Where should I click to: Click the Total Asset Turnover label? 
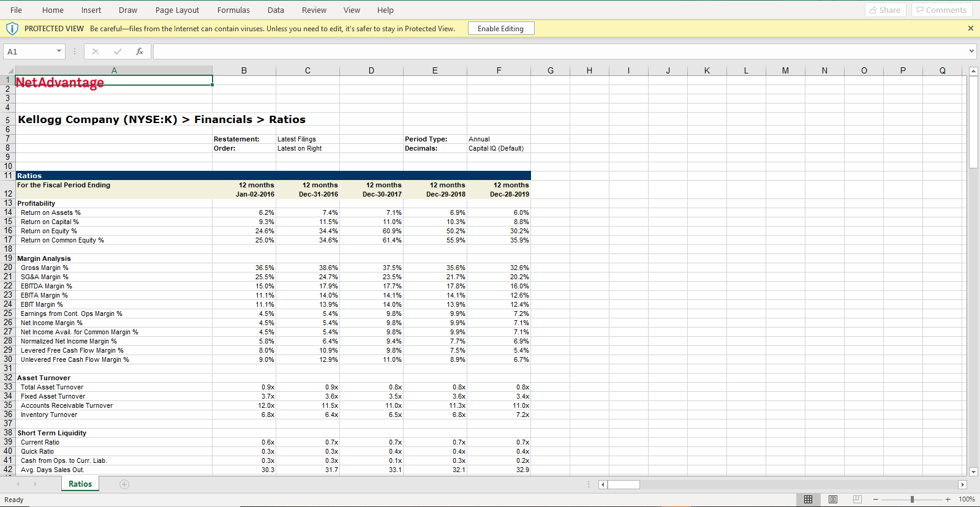coord(52,387)
